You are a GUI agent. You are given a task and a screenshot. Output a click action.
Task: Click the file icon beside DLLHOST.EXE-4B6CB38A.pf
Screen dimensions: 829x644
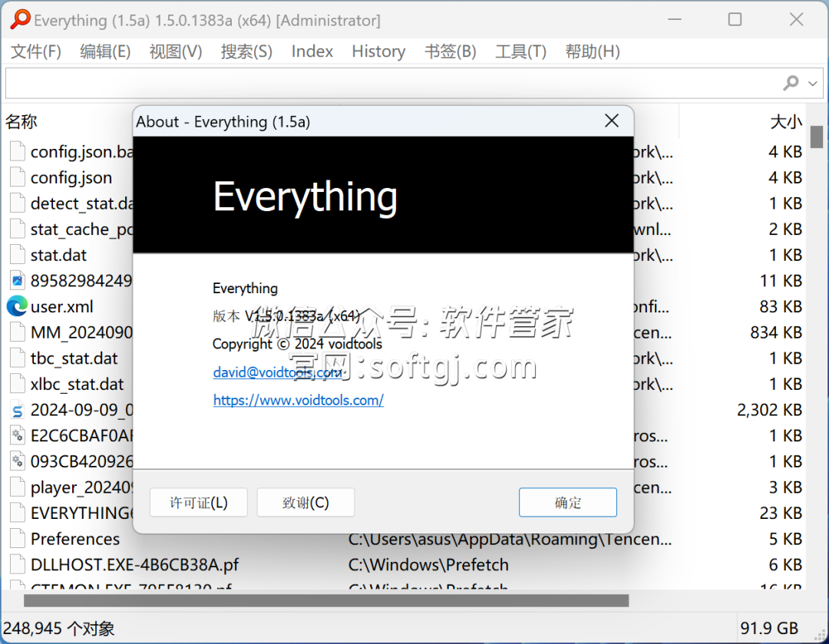(18, 565)
